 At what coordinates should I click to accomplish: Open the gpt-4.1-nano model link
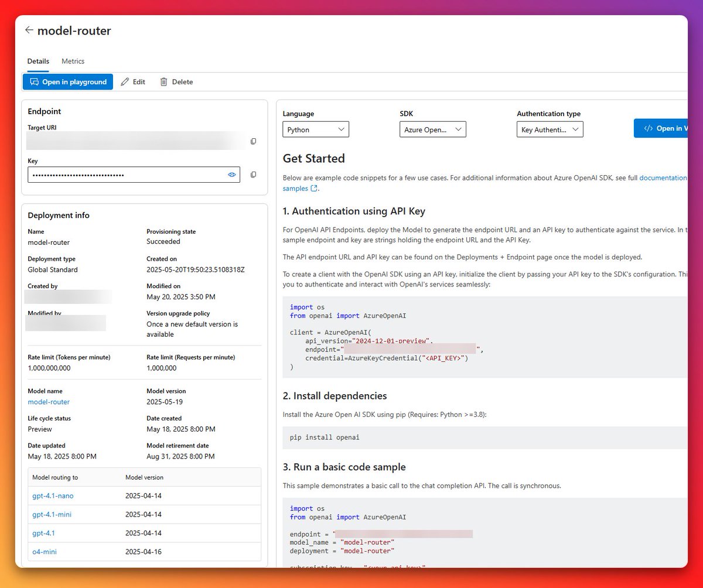click(x=53, y=495)
